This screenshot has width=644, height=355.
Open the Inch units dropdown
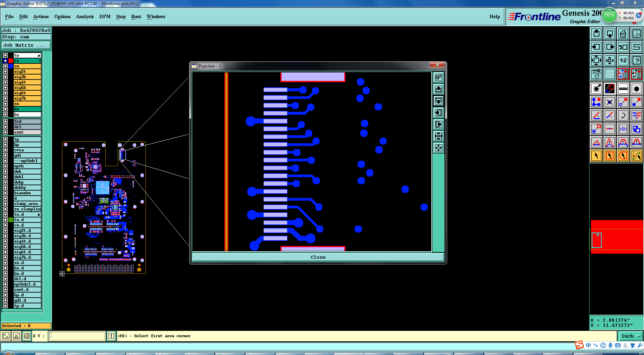[631, 336]
